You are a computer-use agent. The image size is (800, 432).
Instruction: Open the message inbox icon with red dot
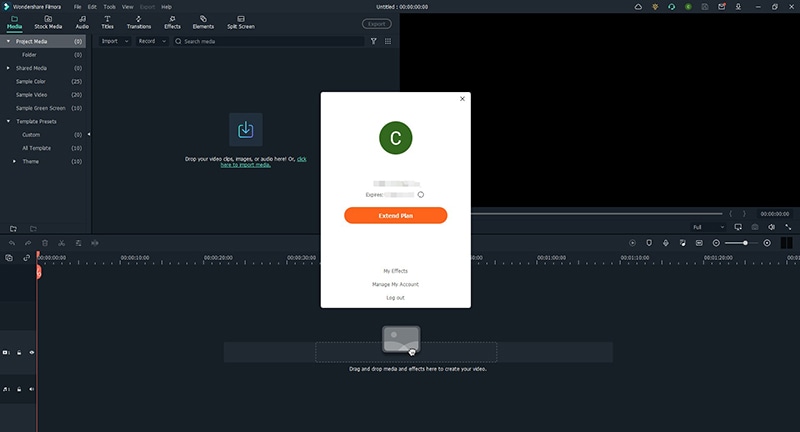pos(721,7)
